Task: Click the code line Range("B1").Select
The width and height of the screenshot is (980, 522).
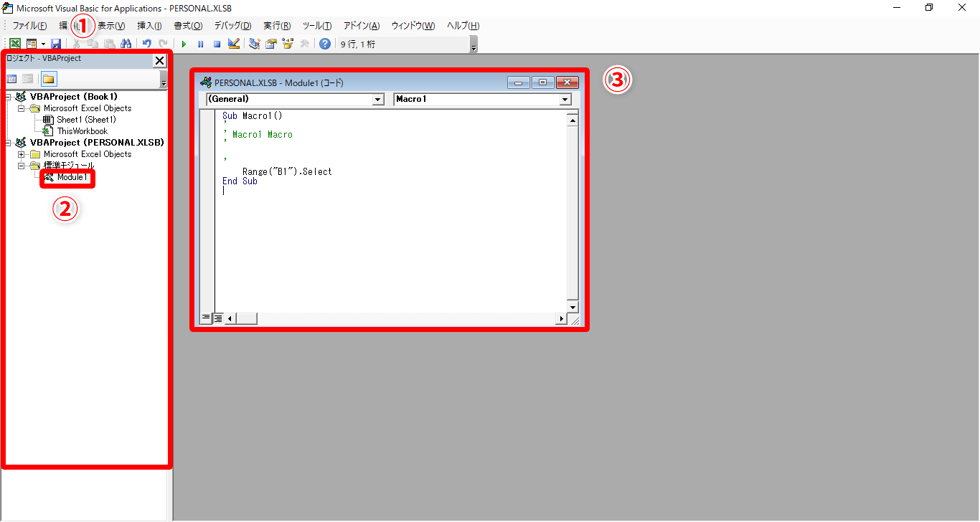Action: coord(287,172)
